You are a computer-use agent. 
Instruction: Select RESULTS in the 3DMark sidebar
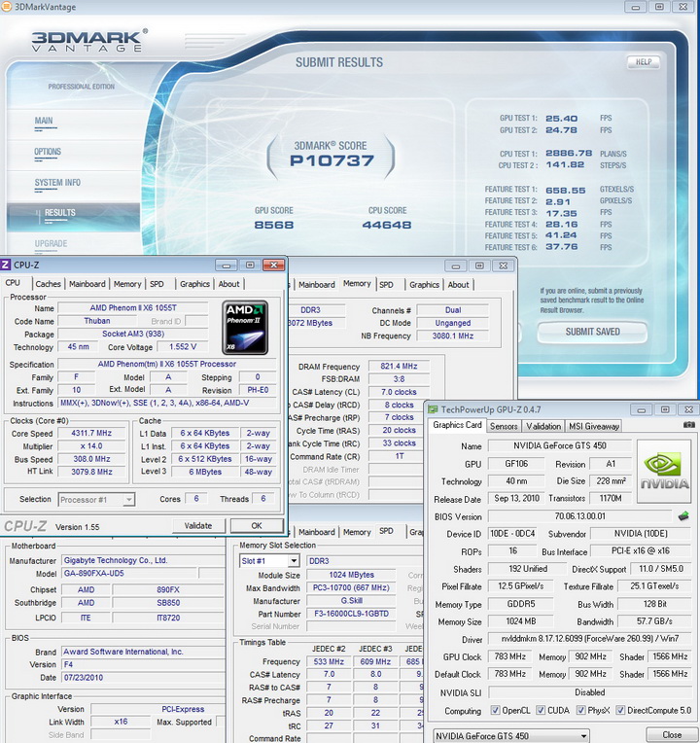(74, 217)
